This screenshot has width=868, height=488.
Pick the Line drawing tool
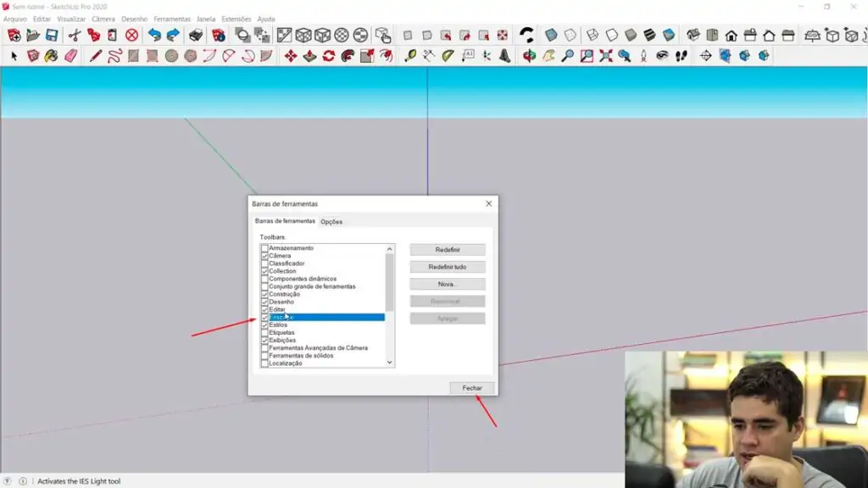(x=94, y=53)
